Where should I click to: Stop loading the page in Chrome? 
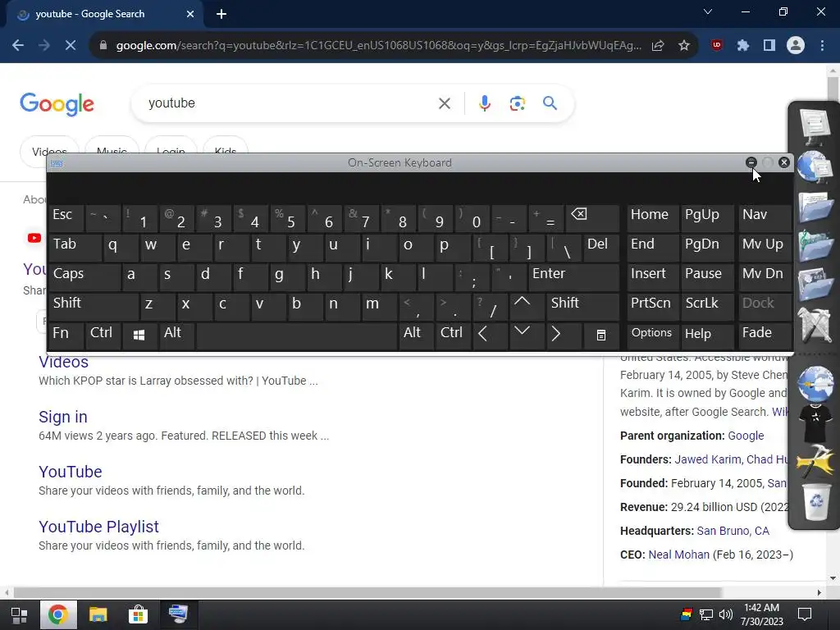point(71,46)
